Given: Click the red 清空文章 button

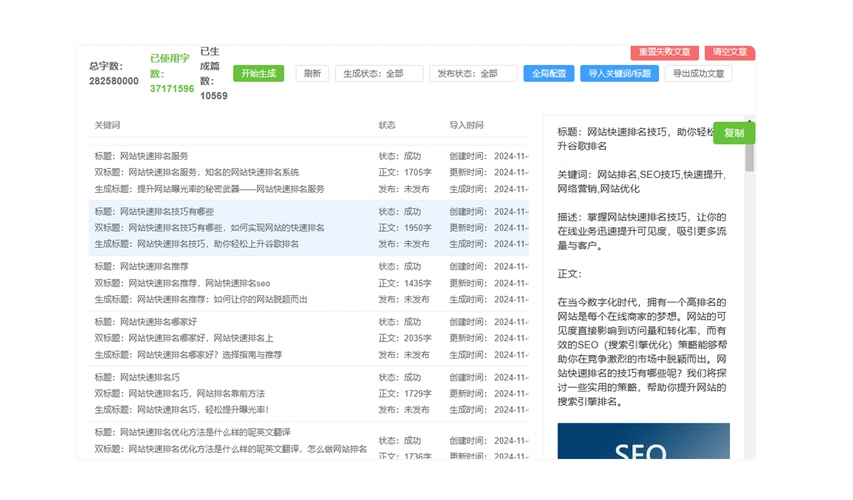Looking at the screenshot, I should point(730,52).
